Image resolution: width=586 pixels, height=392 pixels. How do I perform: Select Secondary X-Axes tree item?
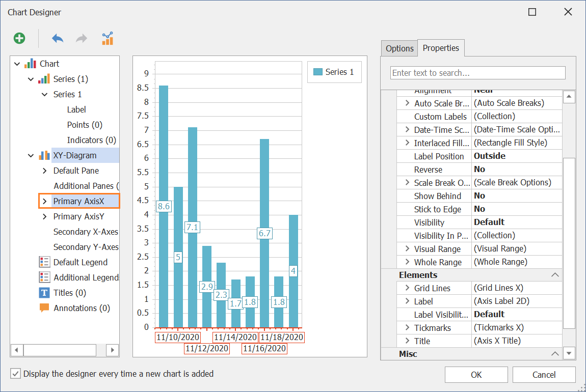(x=86, y=232)
